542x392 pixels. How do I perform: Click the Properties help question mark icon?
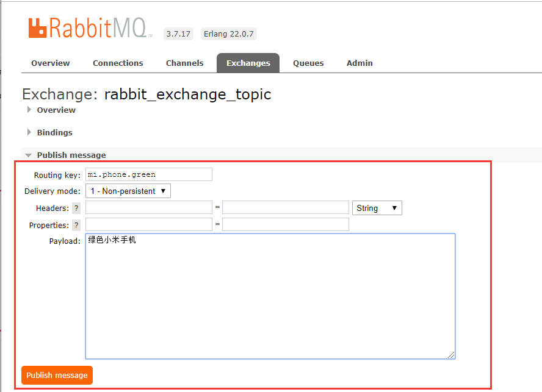(x=76, y=225)
